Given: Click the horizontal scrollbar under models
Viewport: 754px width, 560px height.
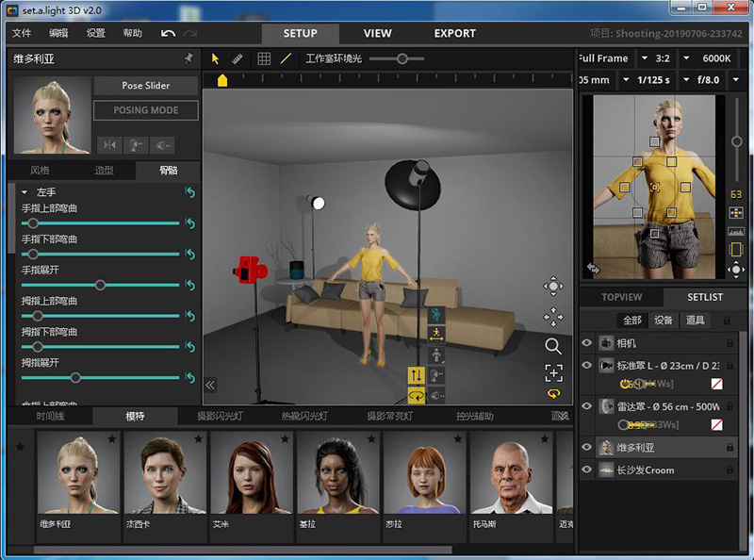Looking at the screenshot, I should (243, 550).
